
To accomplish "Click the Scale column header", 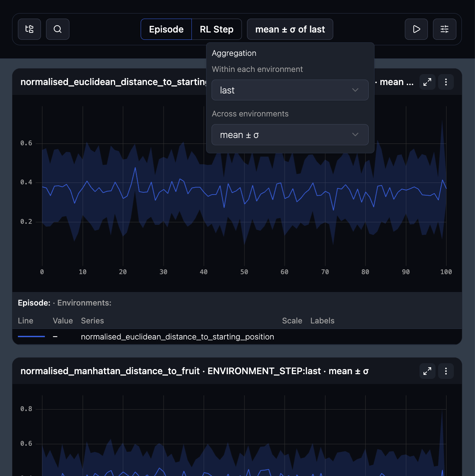I will [x=292, y=320].
